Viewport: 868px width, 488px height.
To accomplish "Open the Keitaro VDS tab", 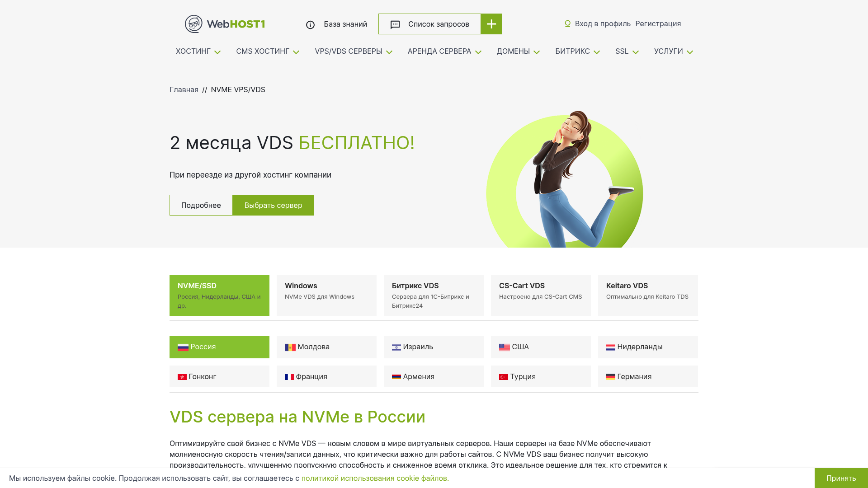I will pos(648,295).
